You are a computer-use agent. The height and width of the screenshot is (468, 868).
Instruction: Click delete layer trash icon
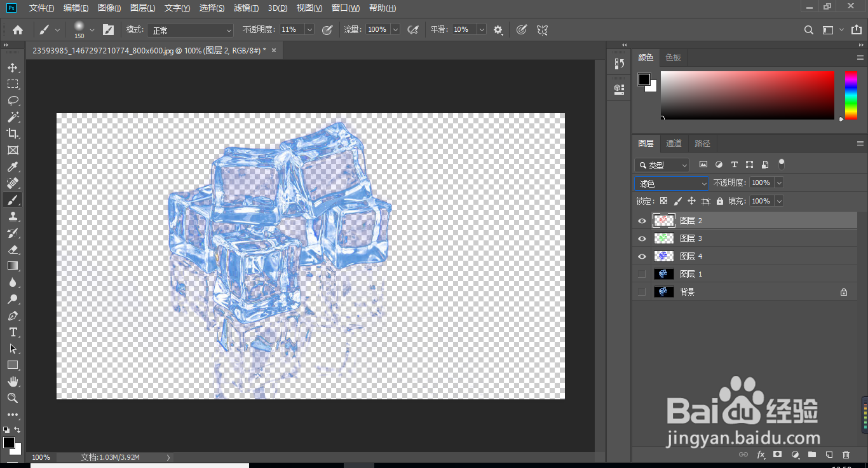[846, 455]
